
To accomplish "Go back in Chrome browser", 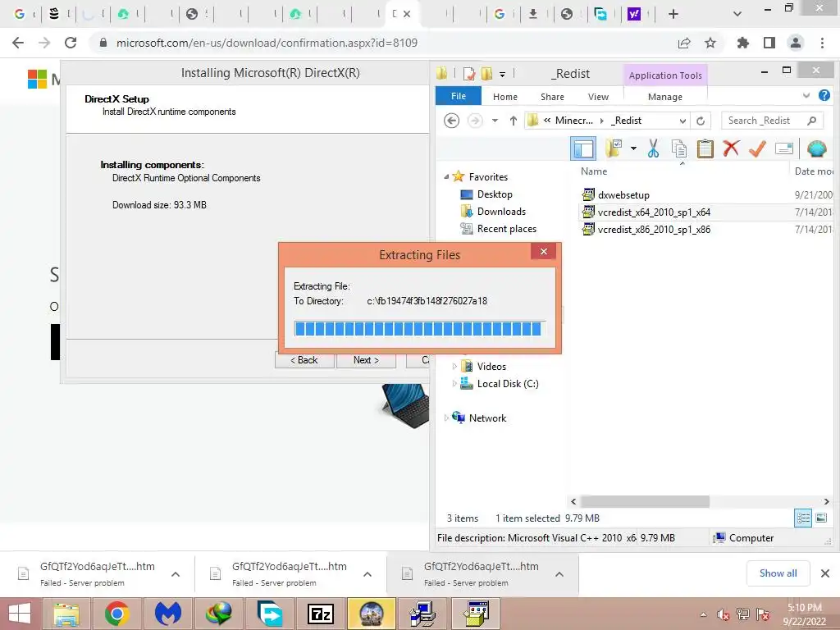I will (18, 43).
